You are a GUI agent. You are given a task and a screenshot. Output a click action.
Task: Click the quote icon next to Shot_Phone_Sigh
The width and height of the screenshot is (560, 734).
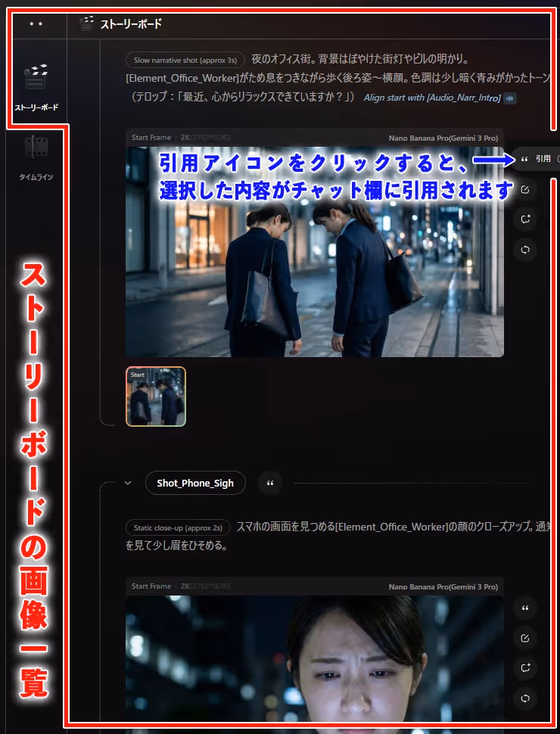(270, 483)
